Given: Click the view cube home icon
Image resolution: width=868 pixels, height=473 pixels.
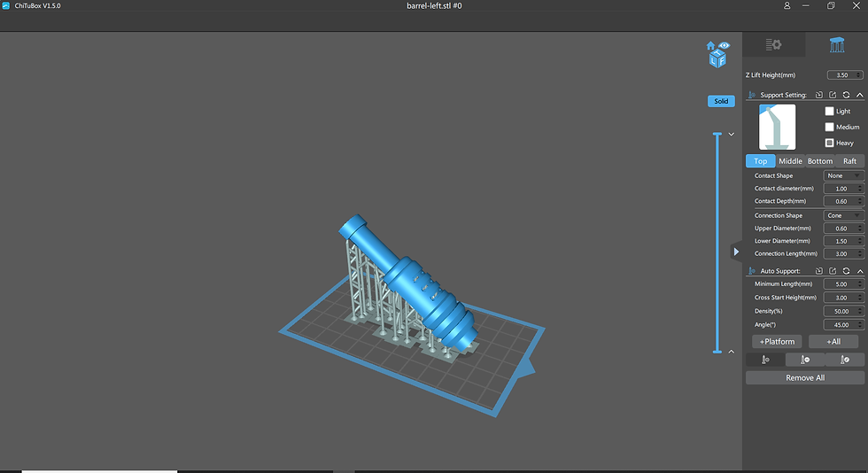Looking at the screenshot, I should pyautogui.click(x=710, y=45).
